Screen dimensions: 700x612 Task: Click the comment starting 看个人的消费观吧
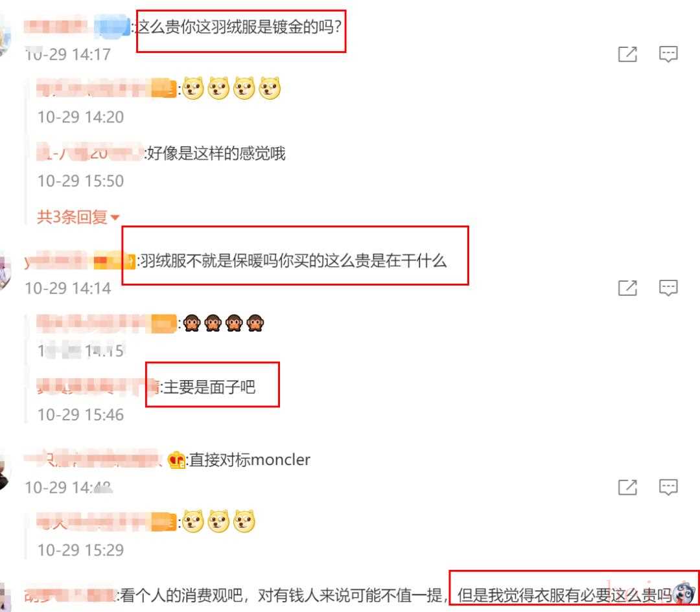click(397, 595)
